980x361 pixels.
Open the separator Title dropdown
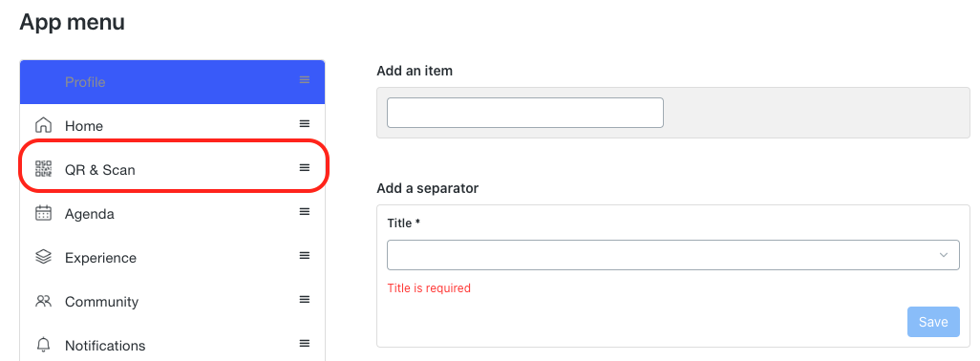pos(673,255)
